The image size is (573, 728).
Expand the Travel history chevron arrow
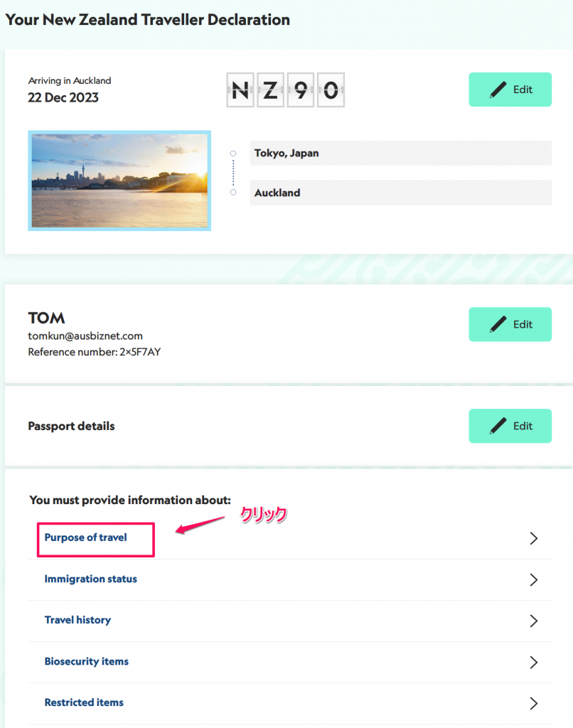click(533, 621)
